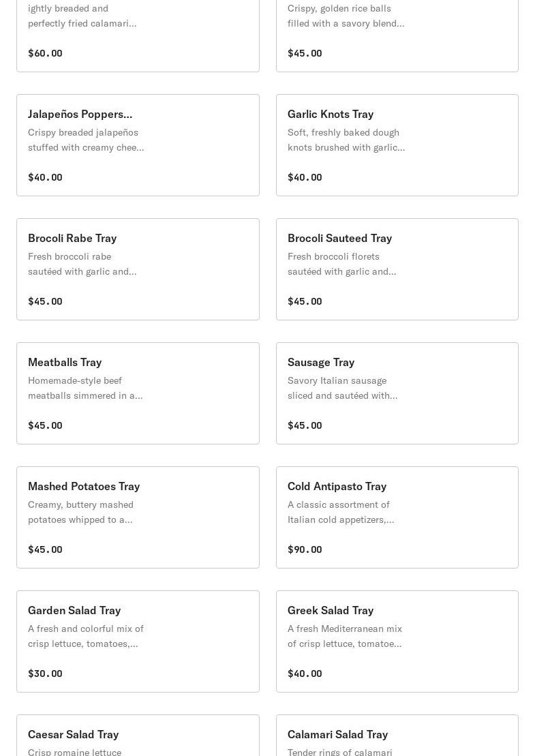
Task: Open the Jalapeños Poppers tray item
Action: (138, 145)
